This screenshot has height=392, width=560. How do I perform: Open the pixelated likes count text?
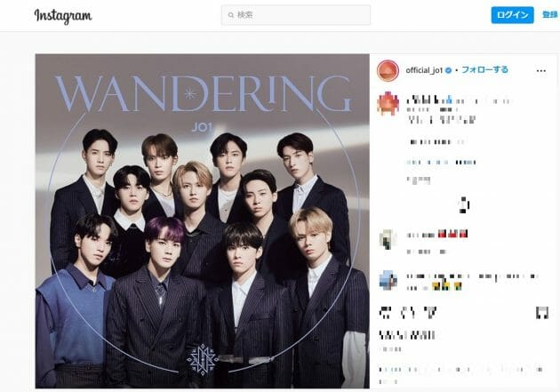[x=407, y=335]
